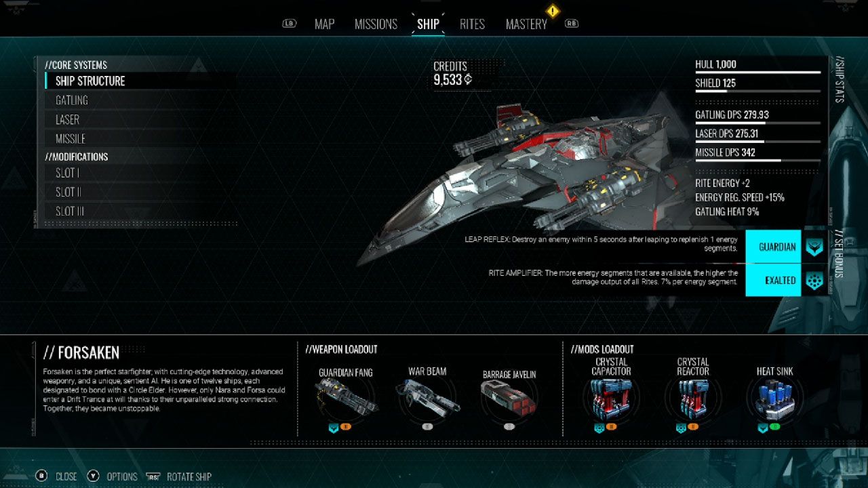Image resolution: width=868 pixels, height=488 pixels.
Task: Open the Rites tab
Action: (472, 24)
